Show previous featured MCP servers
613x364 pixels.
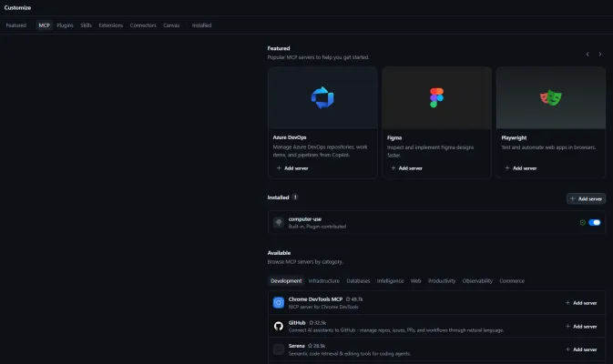pos(587,55)
